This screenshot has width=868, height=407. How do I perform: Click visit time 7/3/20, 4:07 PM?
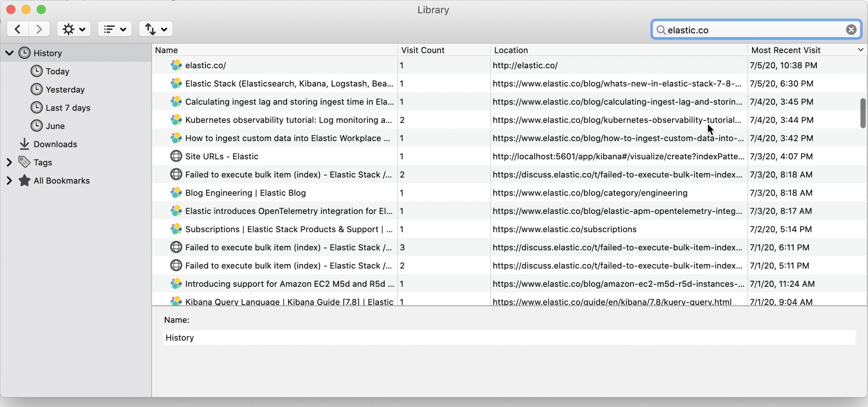coord(781,156)
